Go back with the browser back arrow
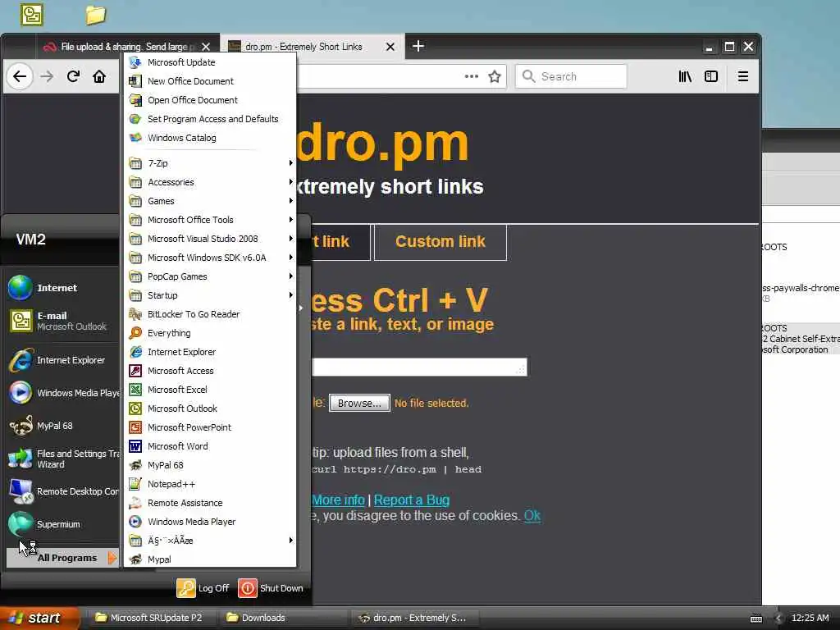840x630 pixels. click(x=20, y=76)
